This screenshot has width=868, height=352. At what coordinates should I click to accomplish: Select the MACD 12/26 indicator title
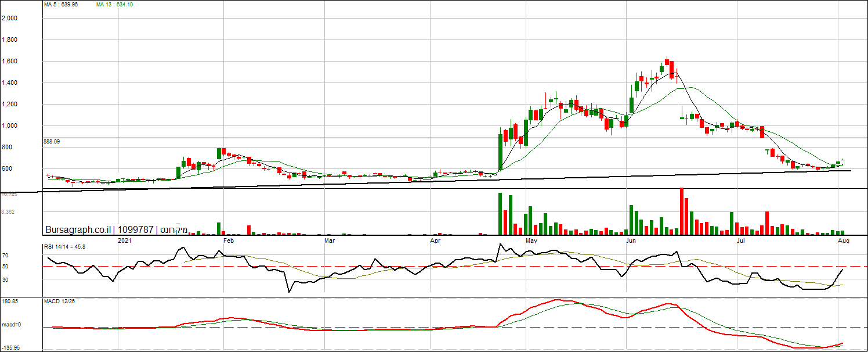pos(59,301)
